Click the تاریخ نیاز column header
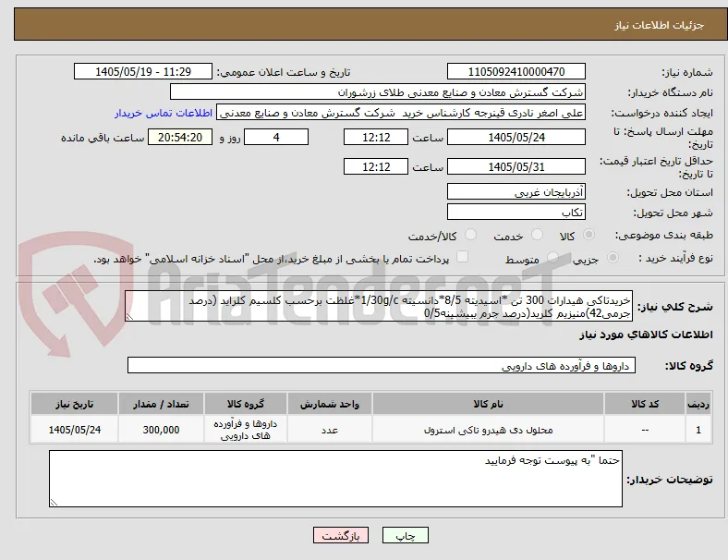 (74, 404)
